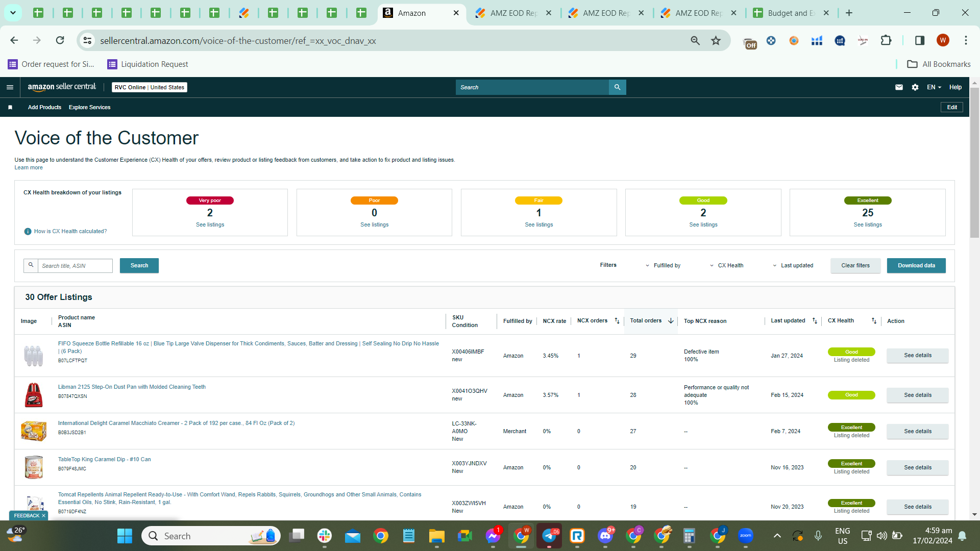Click the Search title, ASIN field

75,266
